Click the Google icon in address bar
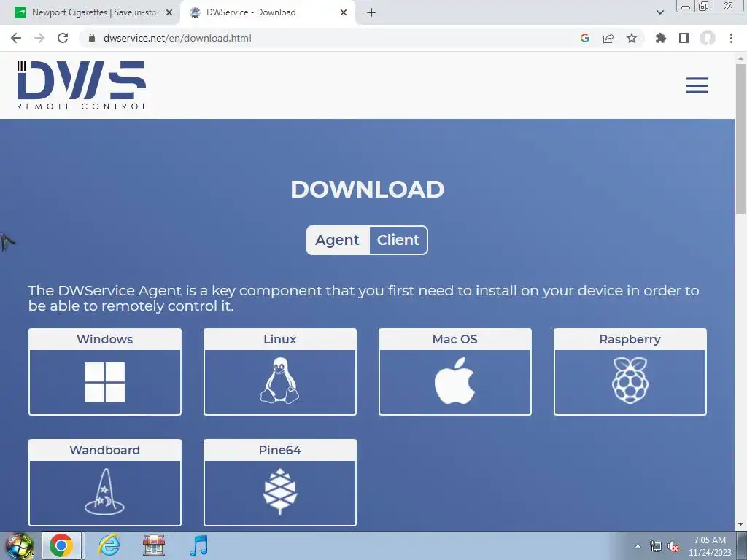The width and height of the screenshot is (747, 560). (x=585, y=38)
